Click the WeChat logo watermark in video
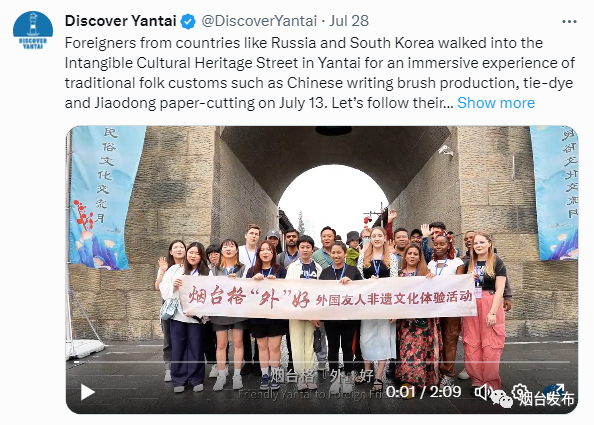Screen dimensions: 594x425 pyautogui.click(x=501, y=399)
